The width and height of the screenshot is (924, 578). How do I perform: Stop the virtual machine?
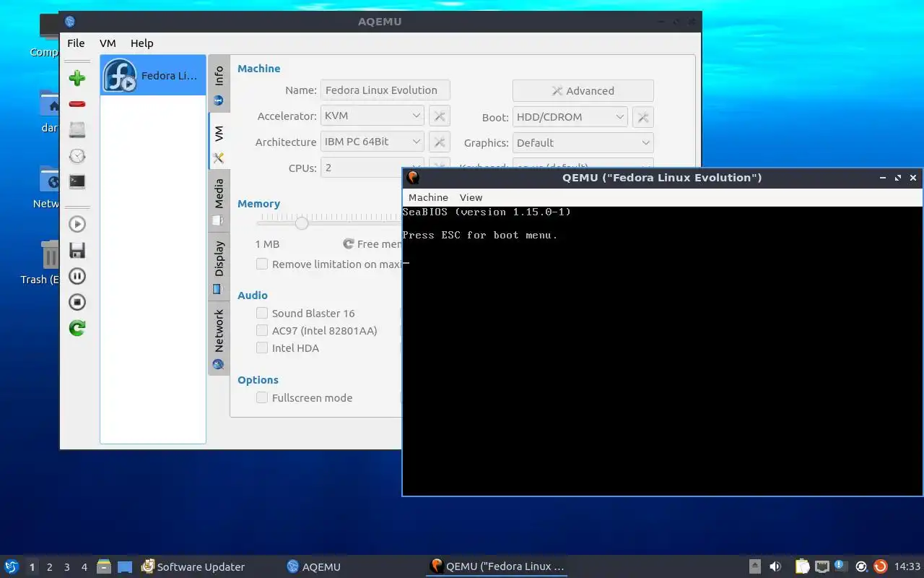[x=77, y=302]
